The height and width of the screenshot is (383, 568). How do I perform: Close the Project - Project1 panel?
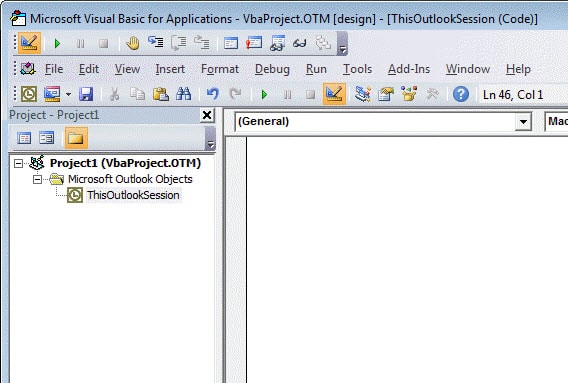click(x=207, y=115)
